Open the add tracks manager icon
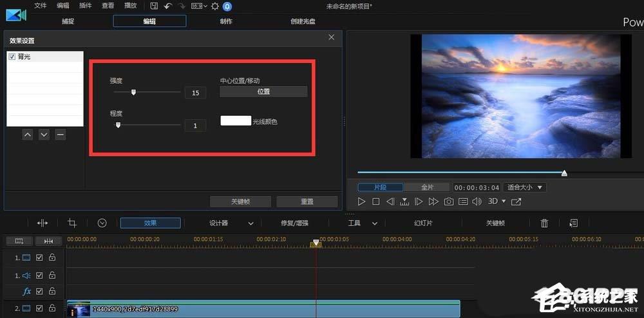This screenshot has width=644, height=318. coord(19,241)
